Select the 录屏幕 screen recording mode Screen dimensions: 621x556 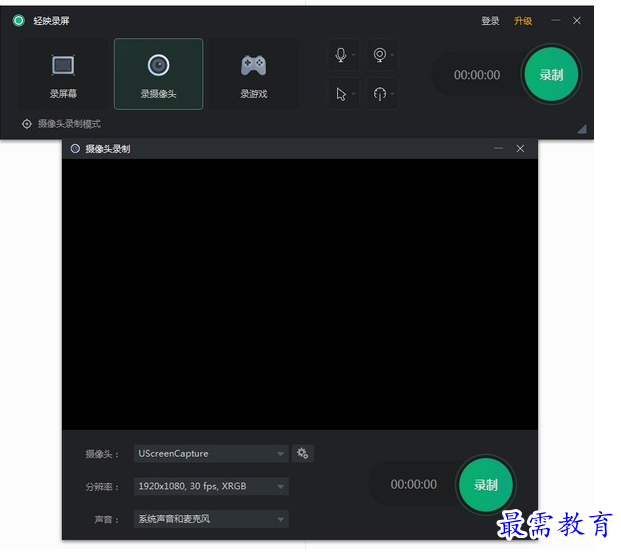coord(63,74)
